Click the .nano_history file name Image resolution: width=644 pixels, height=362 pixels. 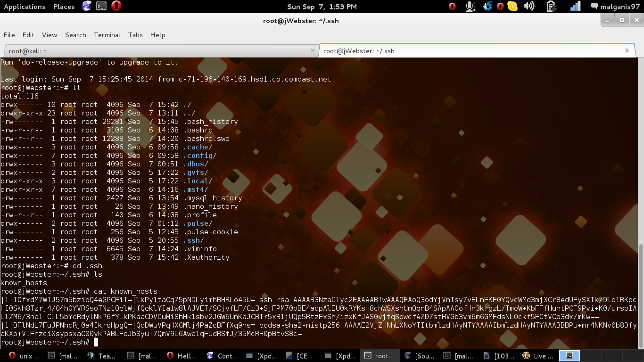(x=210, y=206)
